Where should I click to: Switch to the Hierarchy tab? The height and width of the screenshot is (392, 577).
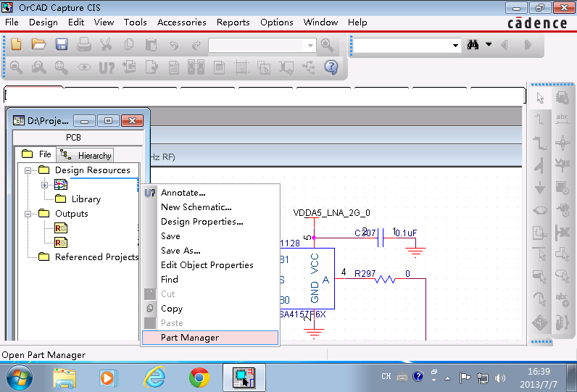pos(86,156)
